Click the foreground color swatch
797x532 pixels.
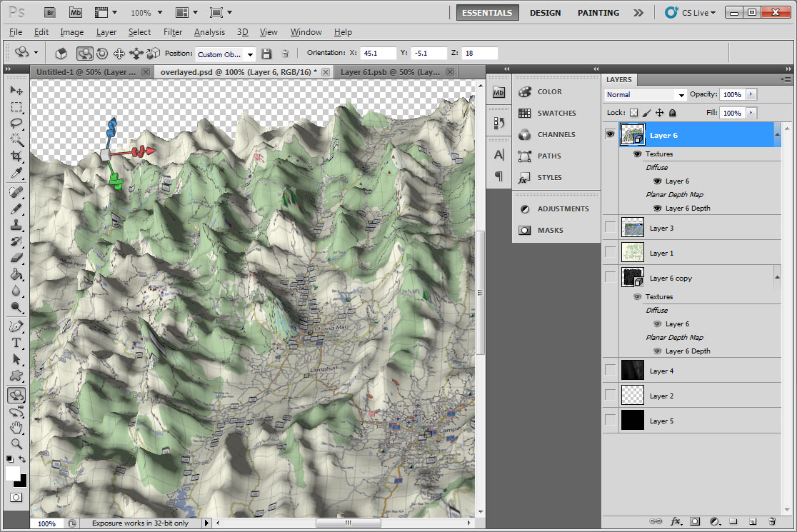point(12,474)
